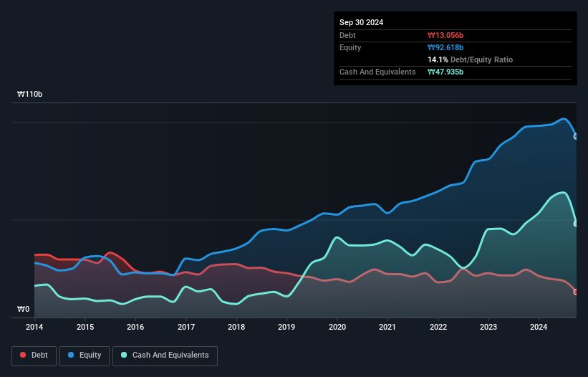The image size is (588, 377).
Task: Click the 2023 x-axis label
Action: [488, 327]
